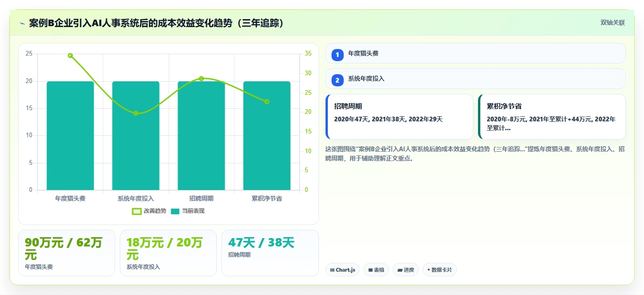This screenshot has width=644, height=295.
Task: Open the 招聘周期 info card
Action: click(399, 117)
